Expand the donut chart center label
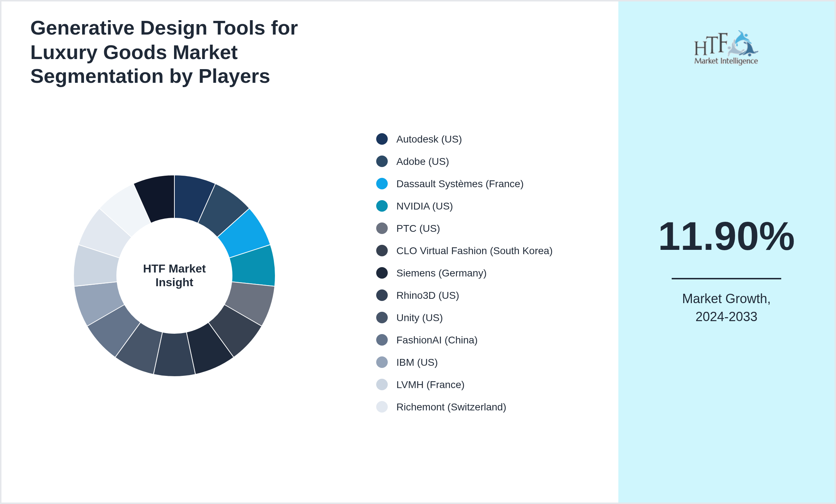Screen dimensions: 836x504 174,275
